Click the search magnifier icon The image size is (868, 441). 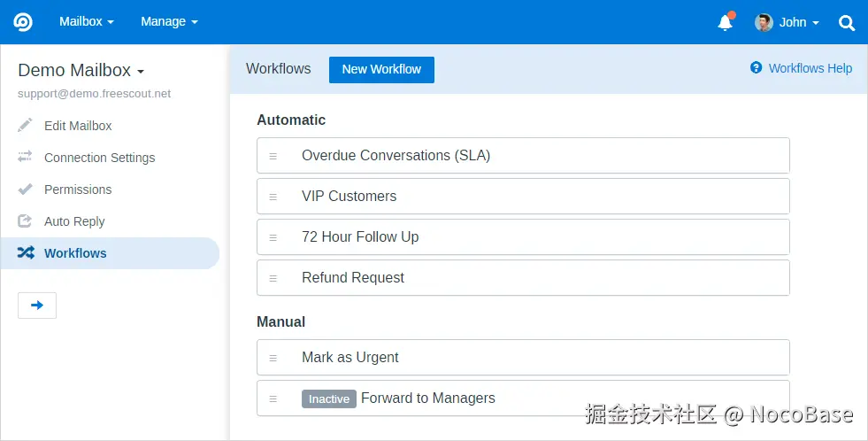coord(847,23)
